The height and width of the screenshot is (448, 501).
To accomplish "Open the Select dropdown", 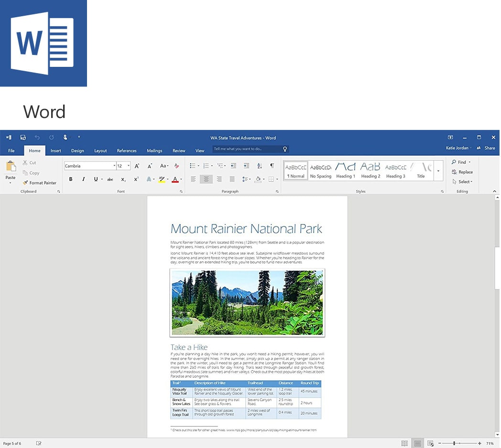I will click(463, 181).
